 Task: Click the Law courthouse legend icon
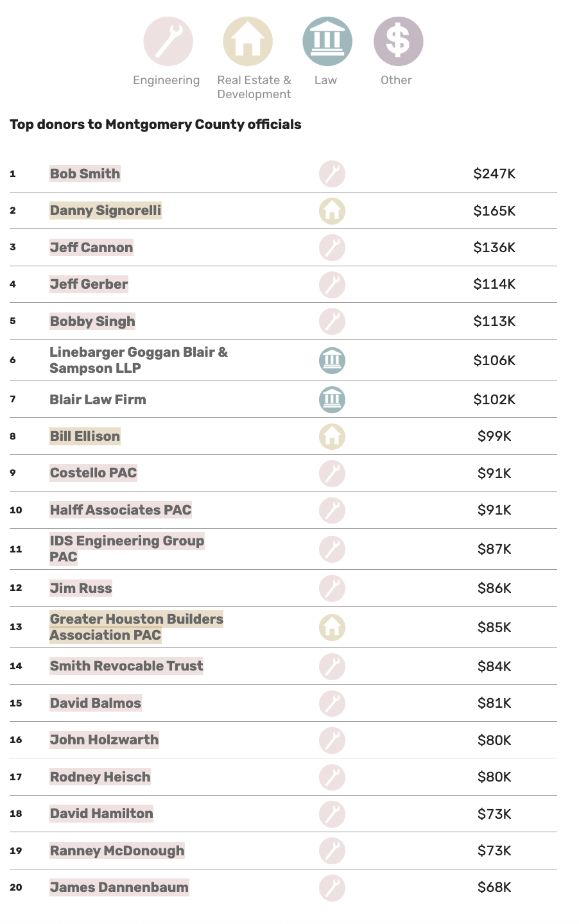click(327, 42)
